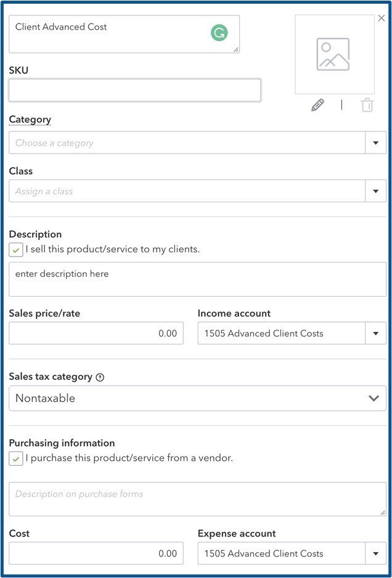This screenshot has height=578, width=392.
Task: Click the Sales tax category help icon
Action: point(100,378)
